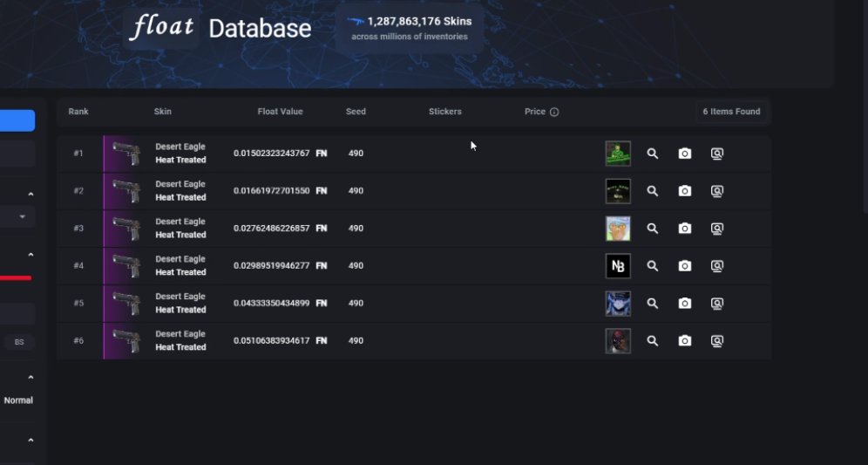Screen dimensions: 868x465
Task: Click inspect-in-browser icon in rank #6 row
Action: click(x=717, y=341)
